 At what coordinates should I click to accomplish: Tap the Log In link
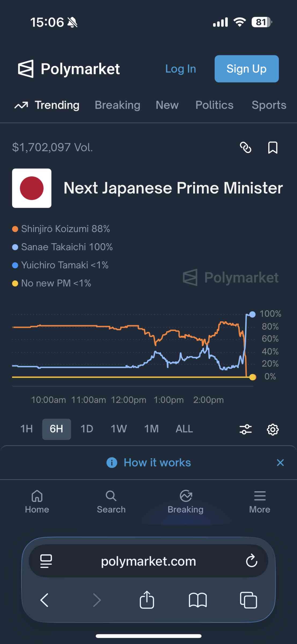pyautogui.click(x=181, y=69)
